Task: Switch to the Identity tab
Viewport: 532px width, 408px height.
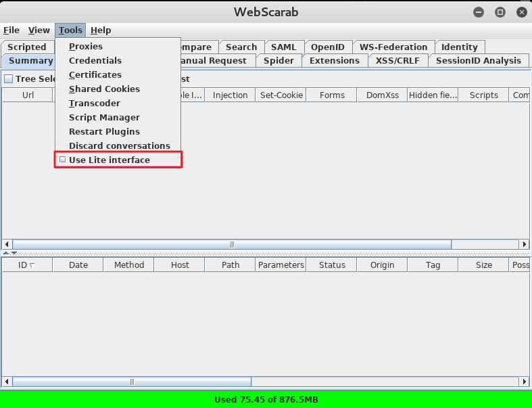Action: coord(460,47)
